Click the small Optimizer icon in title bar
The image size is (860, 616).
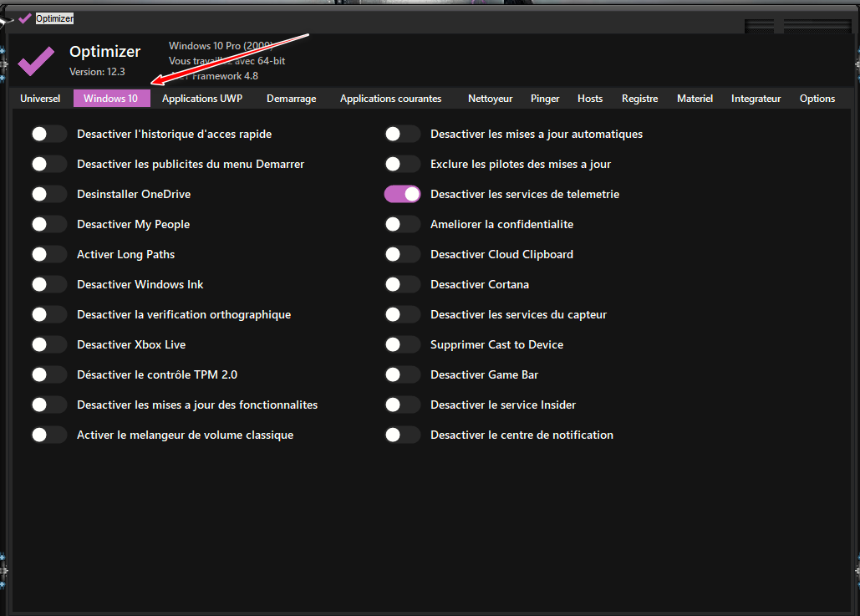[25, 18]
